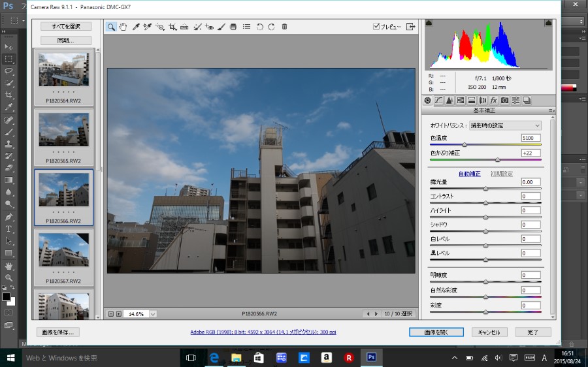Screen dimensions: 588x367
Task: Open the panel options menu beside 基本補正
Action: click(x=551, y=110)
